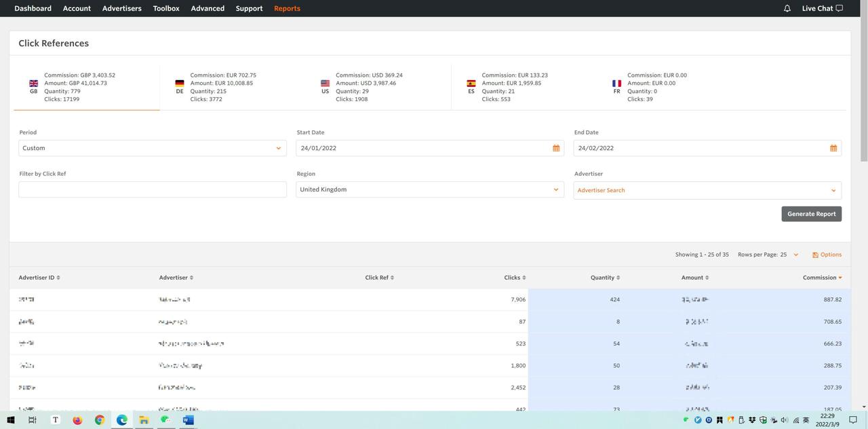Open WeChat from the taskbar
Screen dimensions: 868x429
coord(165,420)
